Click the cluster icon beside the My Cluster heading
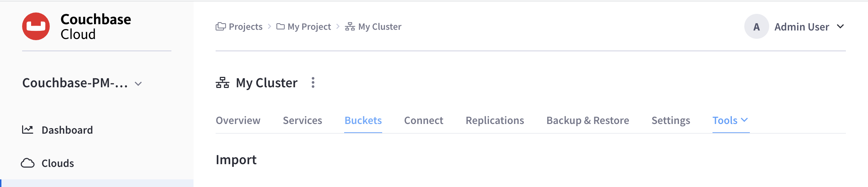The height and width of the screenshot is (187, 868). pyautogui.click(x=222, y=83)
